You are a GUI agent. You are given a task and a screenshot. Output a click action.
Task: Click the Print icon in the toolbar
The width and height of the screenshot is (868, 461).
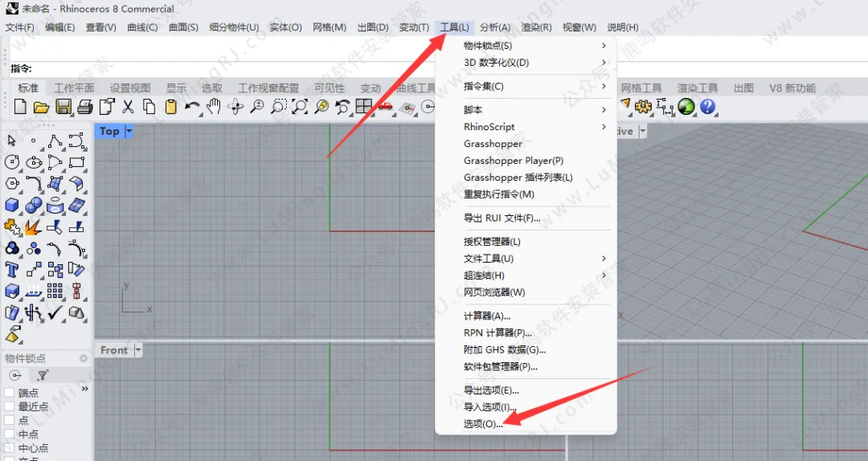pos(84,107)
